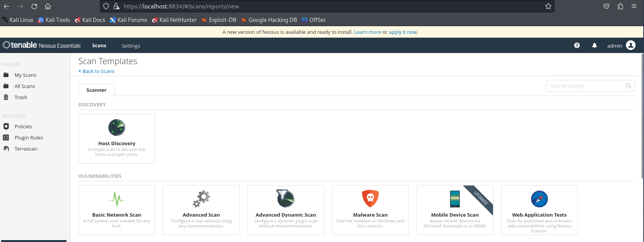The width and height of the screenshot is (644, 242).
Task: Click the Basic Network Scan pulse icon
Action: (117, 199)
